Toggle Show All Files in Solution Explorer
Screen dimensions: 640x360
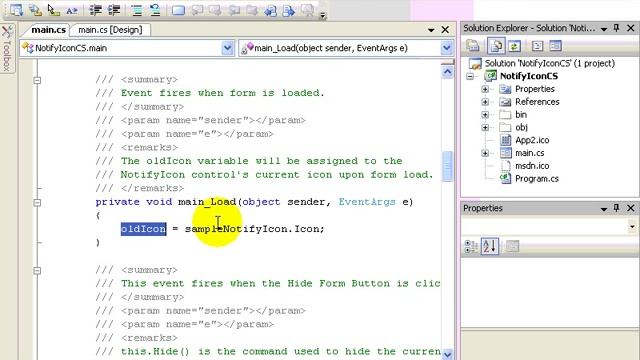496,46
